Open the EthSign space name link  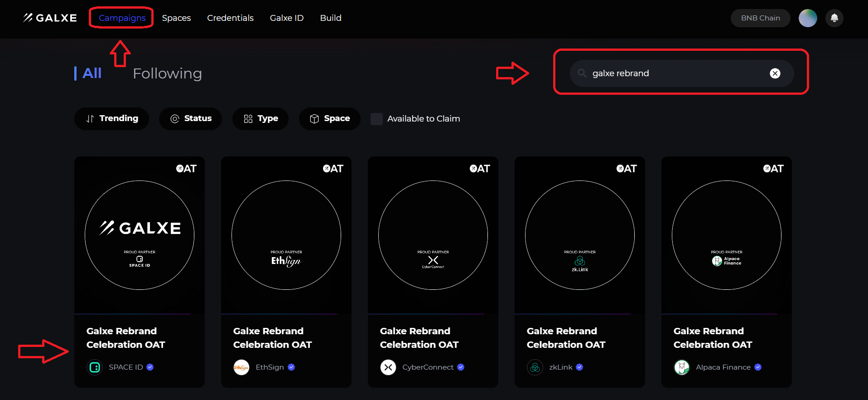pyautogui.click(x=270, y=367)
